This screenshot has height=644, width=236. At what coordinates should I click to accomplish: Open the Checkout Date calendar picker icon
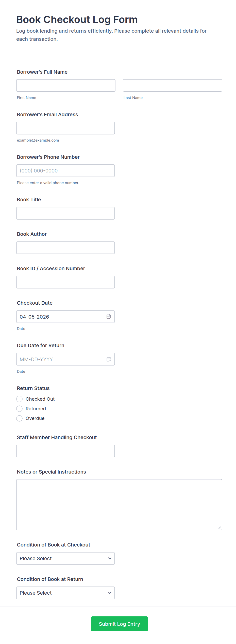(109, 317)
